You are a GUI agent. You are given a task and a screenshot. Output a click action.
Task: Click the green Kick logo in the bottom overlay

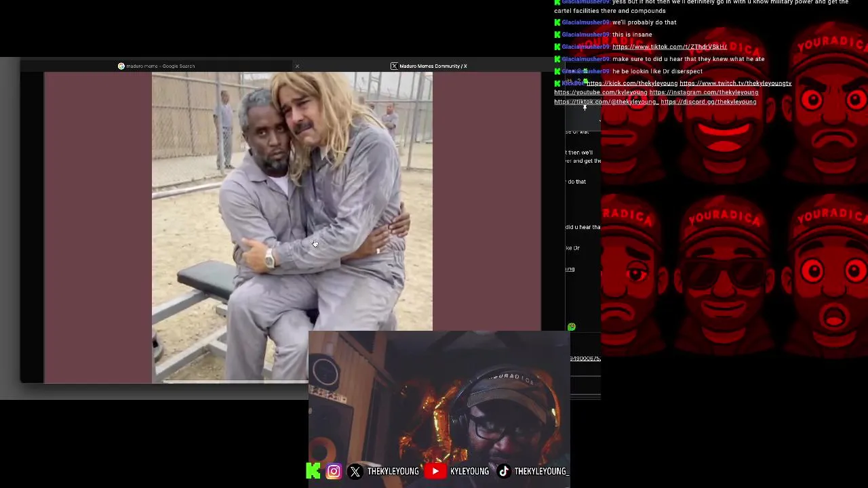point(313,471)
